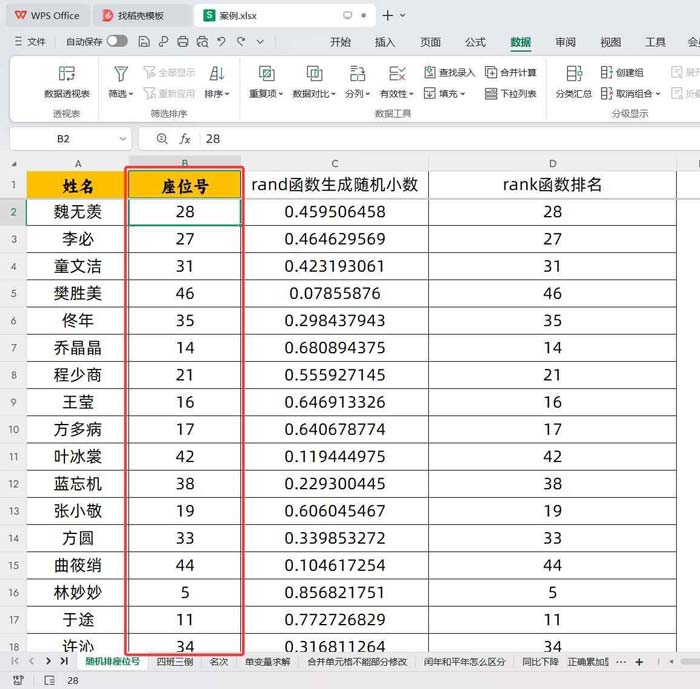The width and height of the screenshot is (700, 689).
Task: Click the 姓名 header cell
Action: (77, 185)
